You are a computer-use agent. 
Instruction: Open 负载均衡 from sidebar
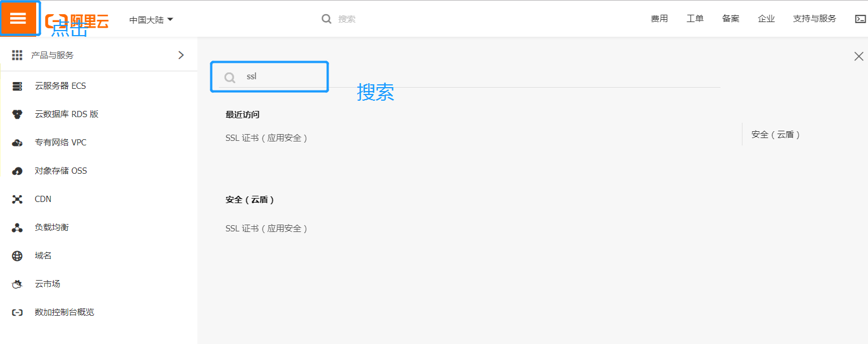click(52, 227)
